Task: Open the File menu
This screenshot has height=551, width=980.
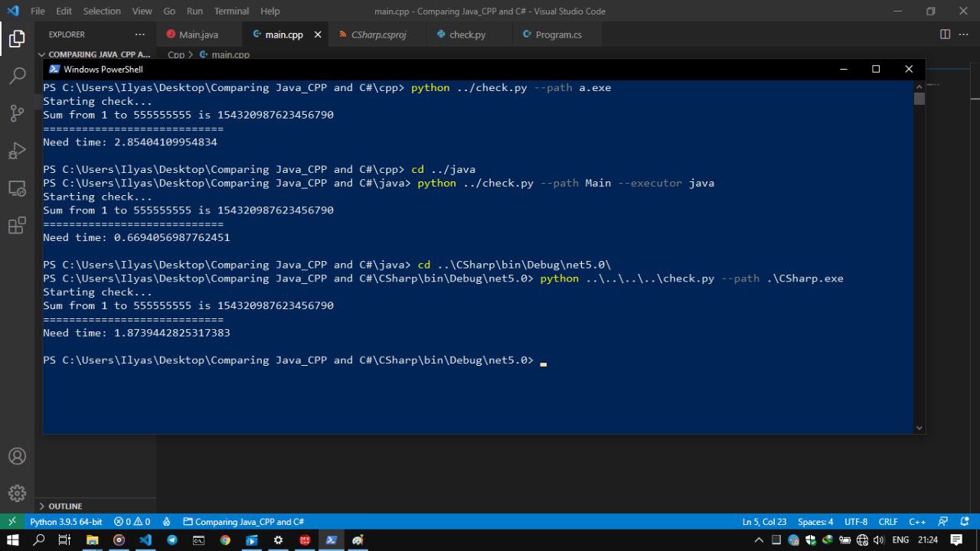Action: [38, 11]
